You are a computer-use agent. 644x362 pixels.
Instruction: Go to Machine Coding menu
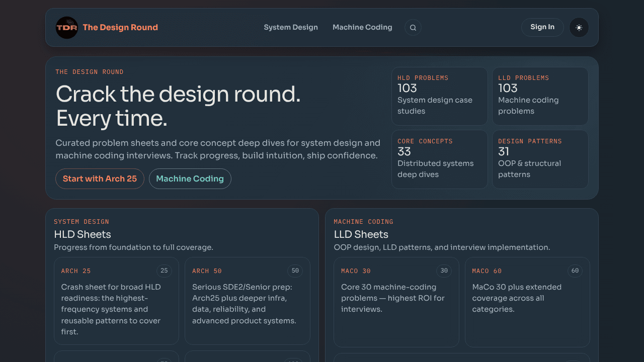(362, 27)
